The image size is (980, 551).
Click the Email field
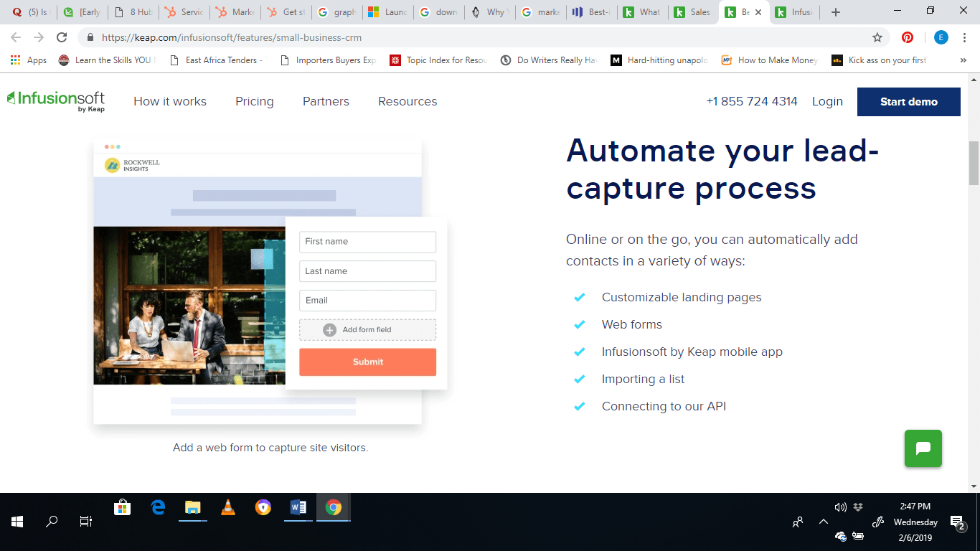click(x=367, y=301)
